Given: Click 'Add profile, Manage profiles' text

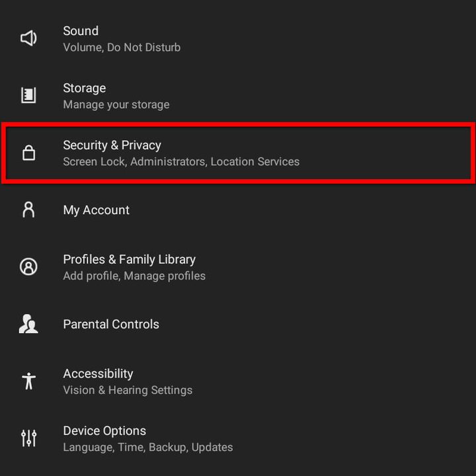Looking at the screenshot, I should [x=134, y=276].
